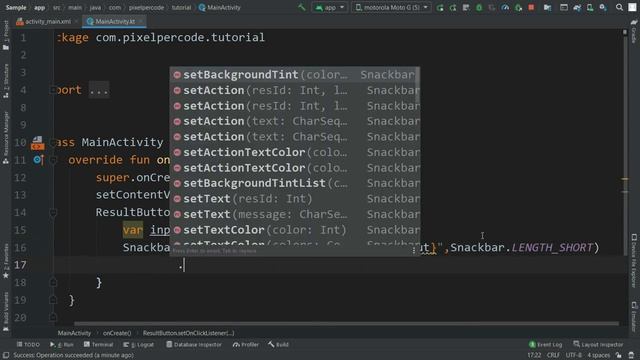Click the CRLF line separator indicator
640x360 pixels.
tap(553, 356)
